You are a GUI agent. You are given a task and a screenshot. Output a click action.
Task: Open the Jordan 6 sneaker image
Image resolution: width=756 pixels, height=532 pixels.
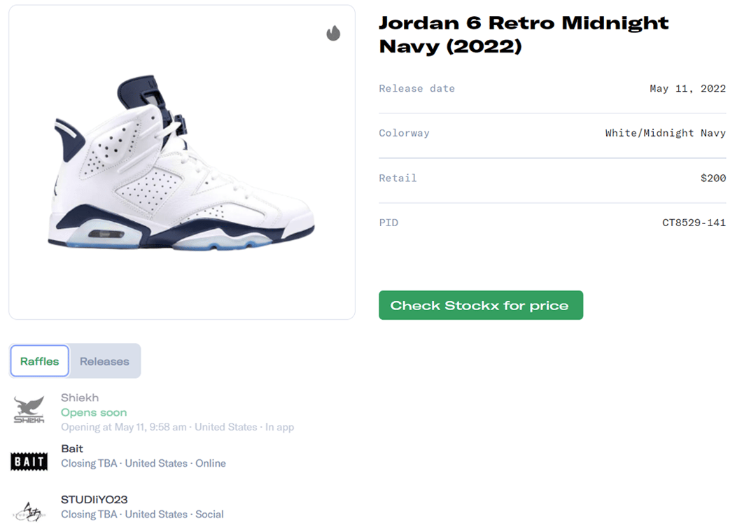[181, 162]
